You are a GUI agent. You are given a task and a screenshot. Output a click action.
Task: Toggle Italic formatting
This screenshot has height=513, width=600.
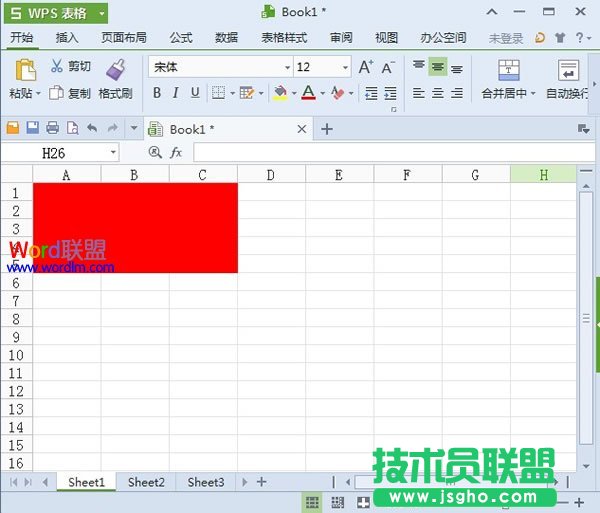(x=176, y=93)
